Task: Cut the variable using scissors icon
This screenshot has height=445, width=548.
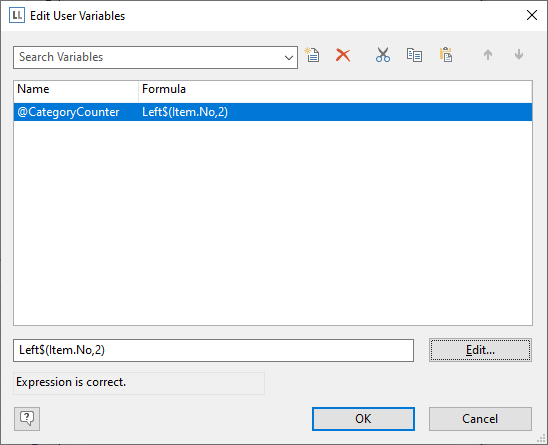Action: [383, 55]
